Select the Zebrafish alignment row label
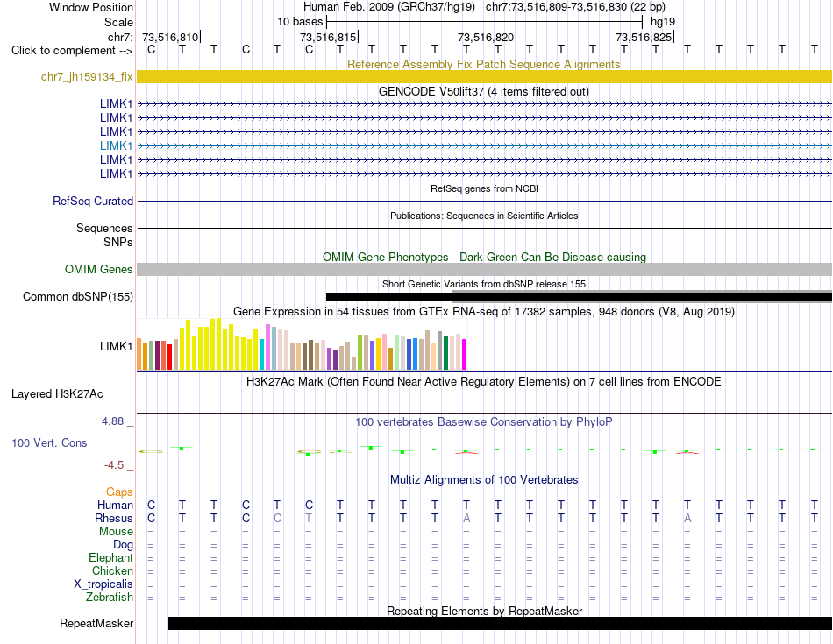The image size is (833, 644). pos(110,597)
